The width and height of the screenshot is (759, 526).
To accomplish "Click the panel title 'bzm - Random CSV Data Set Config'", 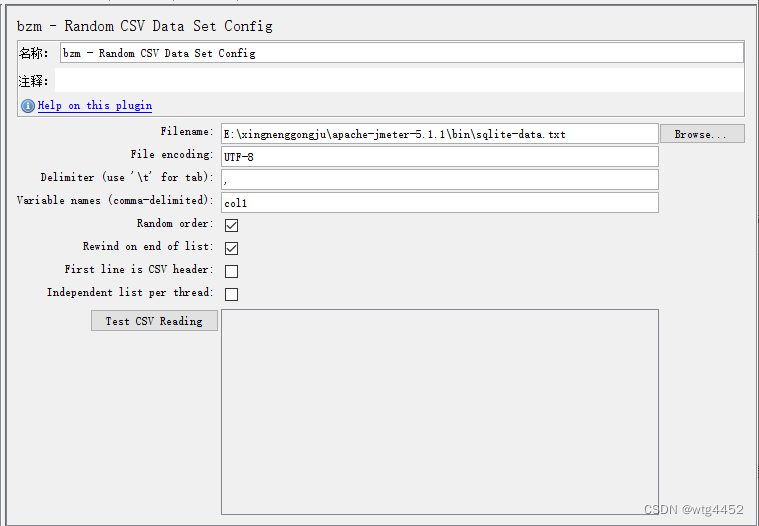I will tap(145, 26).
